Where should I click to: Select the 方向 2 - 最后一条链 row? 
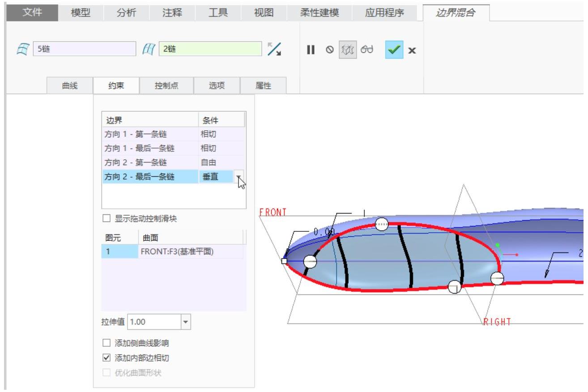(173, 178)
